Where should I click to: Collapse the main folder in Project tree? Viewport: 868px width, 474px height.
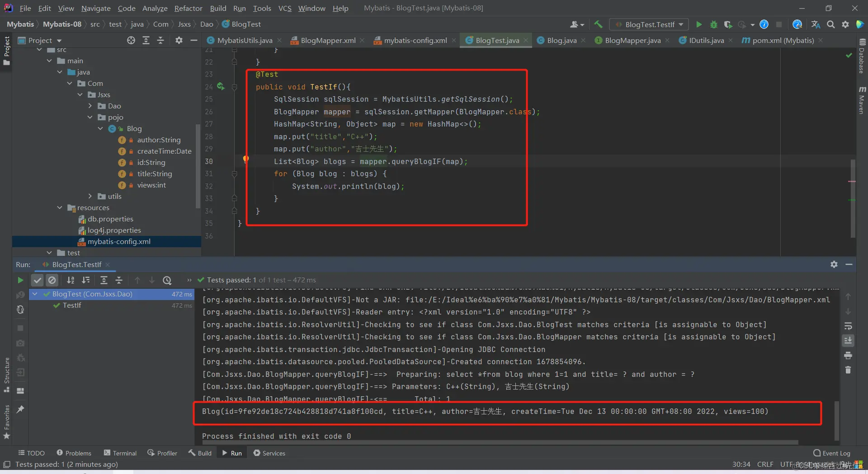tap(49, 61)
